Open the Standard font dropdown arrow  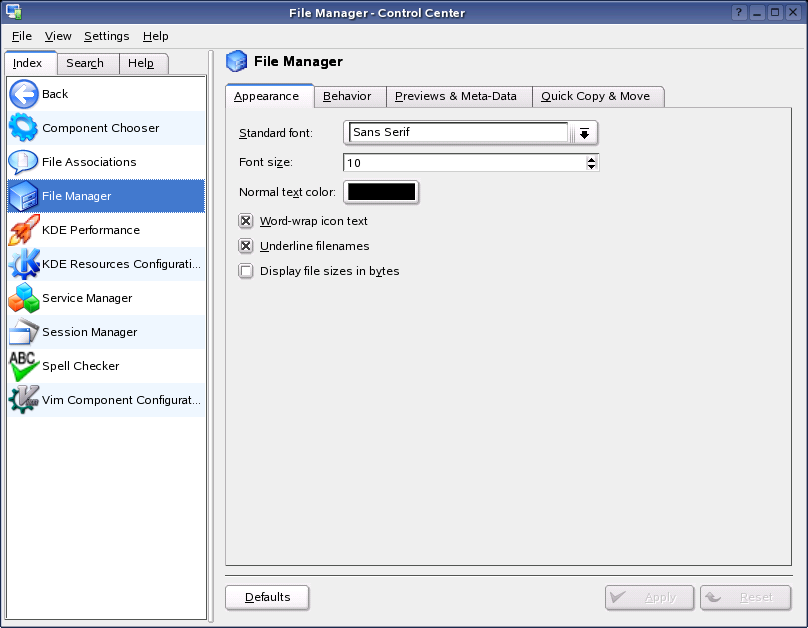[x=584, y=133]
